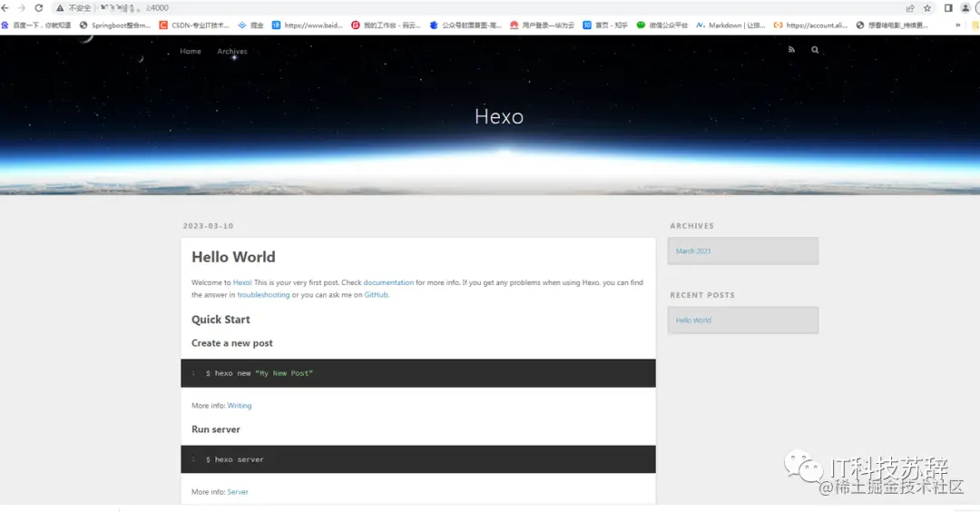The width and height of the screenshot is (980, 512).
Task: Open the https://www.baid... bookmark
Action: tap(307, 25)
